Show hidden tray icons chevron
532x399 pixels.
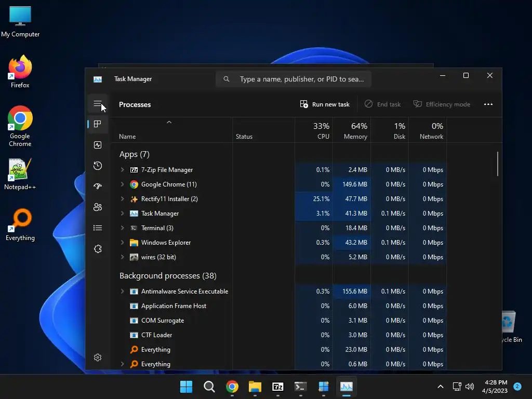441,387
